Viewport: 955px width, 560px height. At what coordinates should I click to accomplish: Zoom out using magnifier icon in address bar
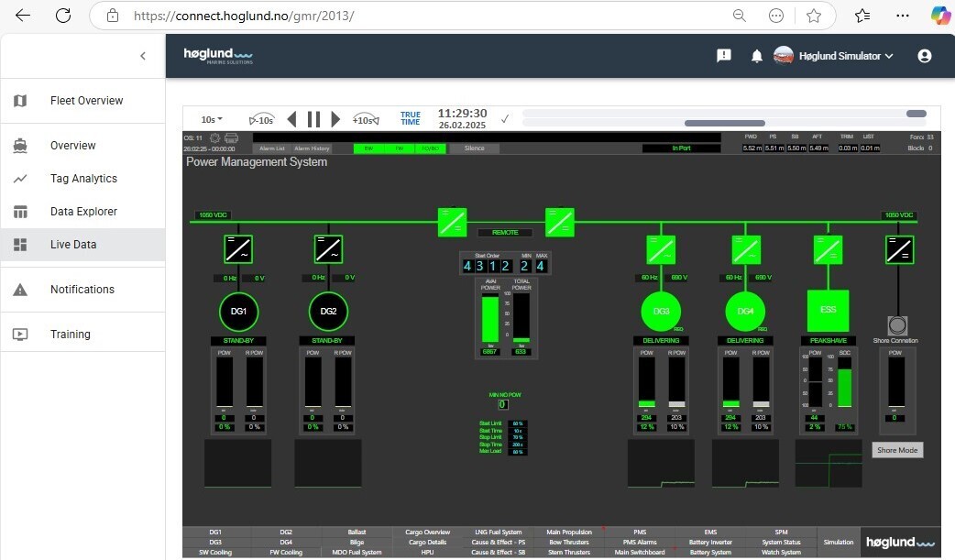pyautogui.click(x=740, y=16)
